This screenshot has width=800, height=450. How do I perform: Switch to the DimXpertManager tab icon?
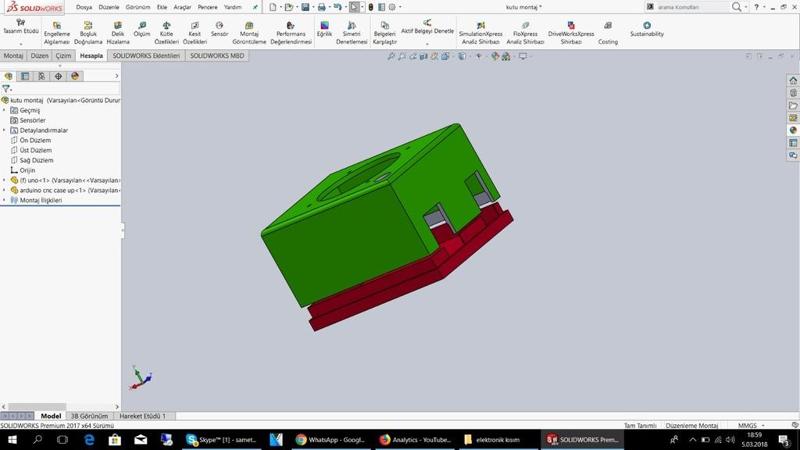[58, 76]
